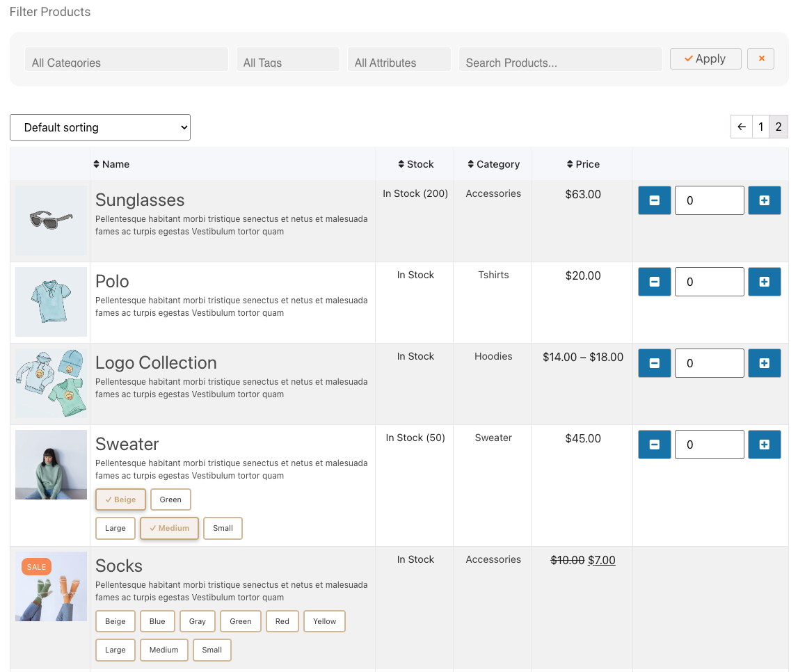Sort table by Name column arrows
798x672 pixels.
click(x=97, y=164)
